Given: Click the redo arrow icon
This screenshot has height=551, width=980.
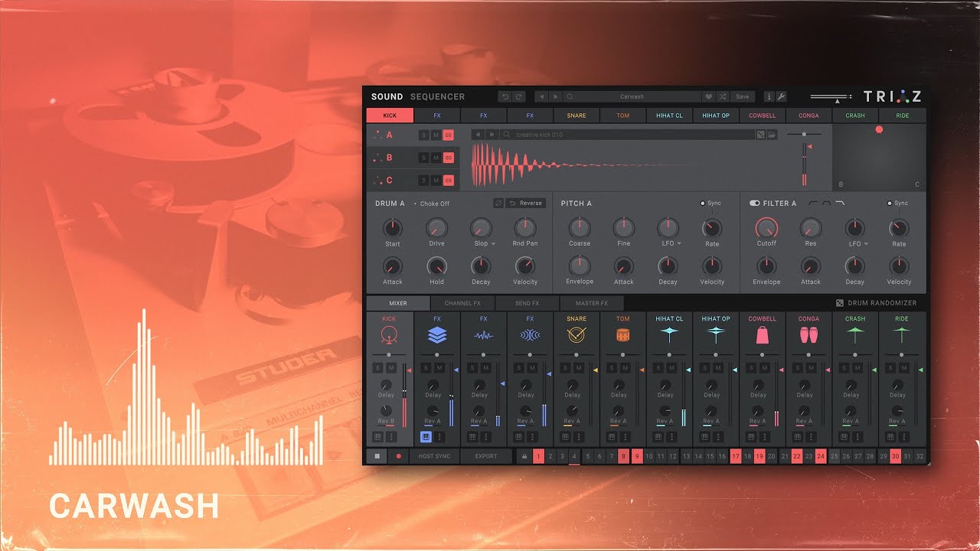Looking at the screenshot, I should [x=518, y=97].
